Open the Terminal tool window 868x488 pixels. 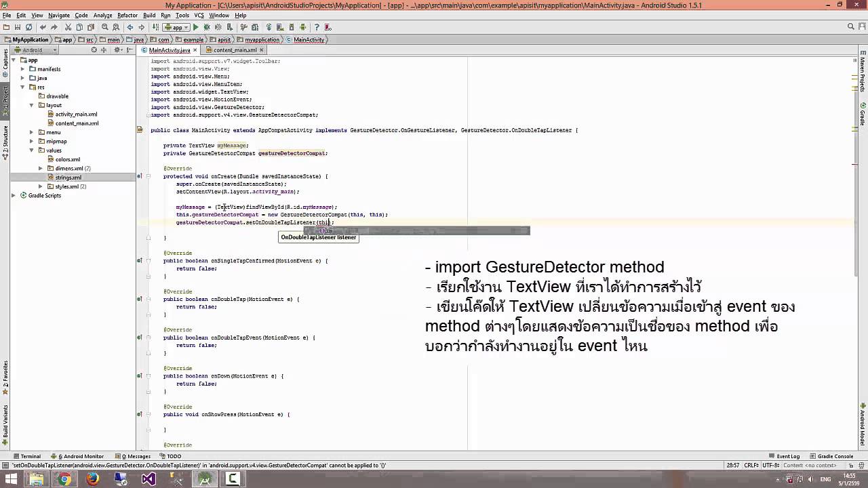coord(27,456)
